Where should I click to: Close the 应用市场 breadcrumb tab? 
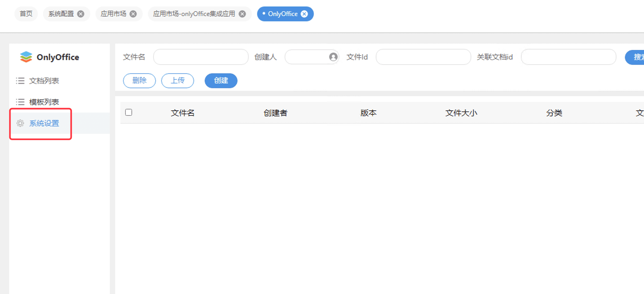click(x=133, y=14)
